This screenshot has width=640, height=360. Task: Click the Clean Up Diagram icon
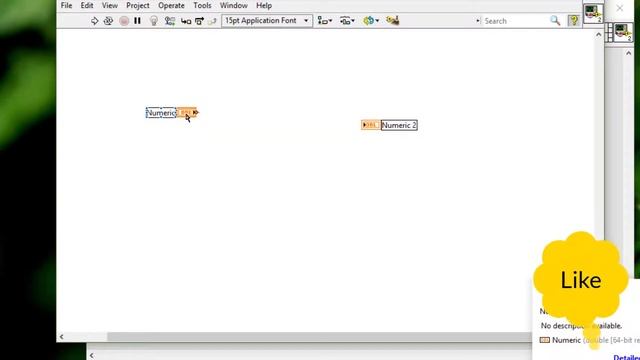(393, 20)
